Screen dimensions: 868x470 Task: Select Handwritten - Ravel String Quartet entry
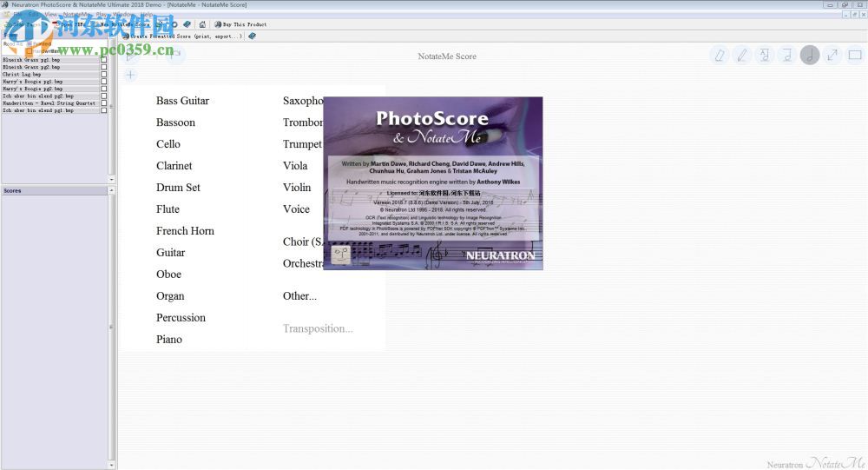50,103
